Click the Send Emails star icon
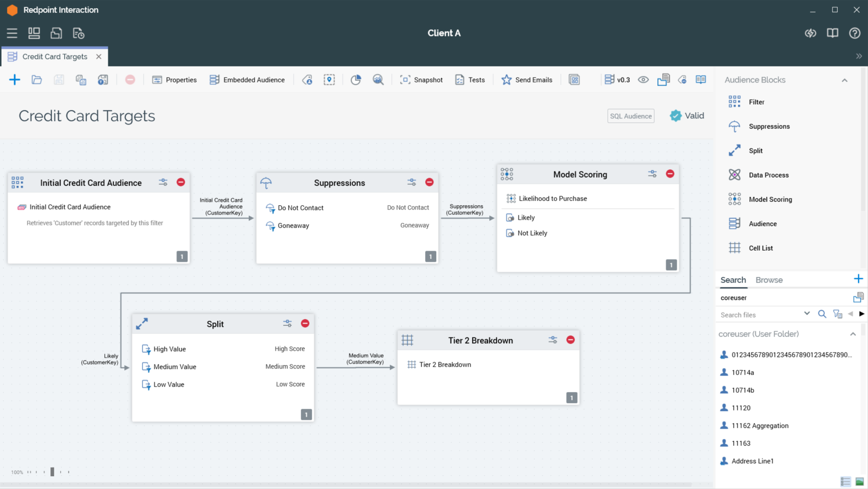 coord(506,80)
